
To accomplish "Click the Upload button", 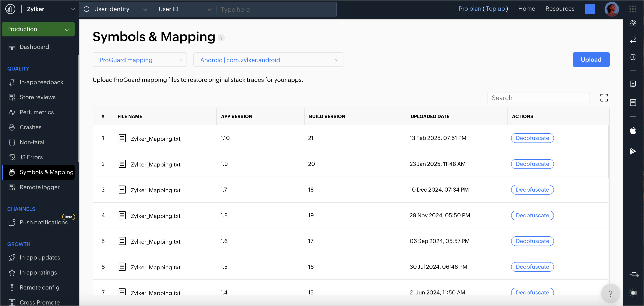I will pos(591,60).
